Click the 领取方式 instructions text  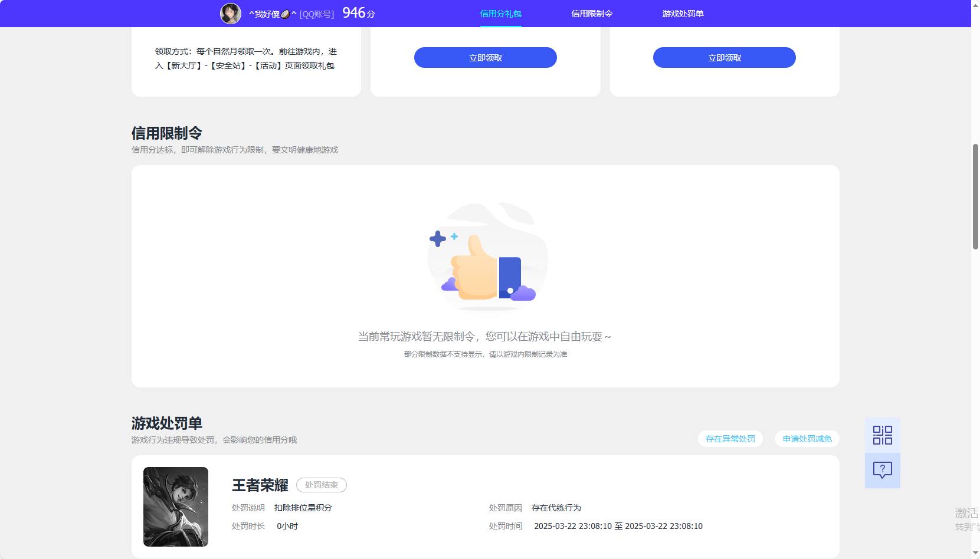pyautogui.click(x=246, y=58)
